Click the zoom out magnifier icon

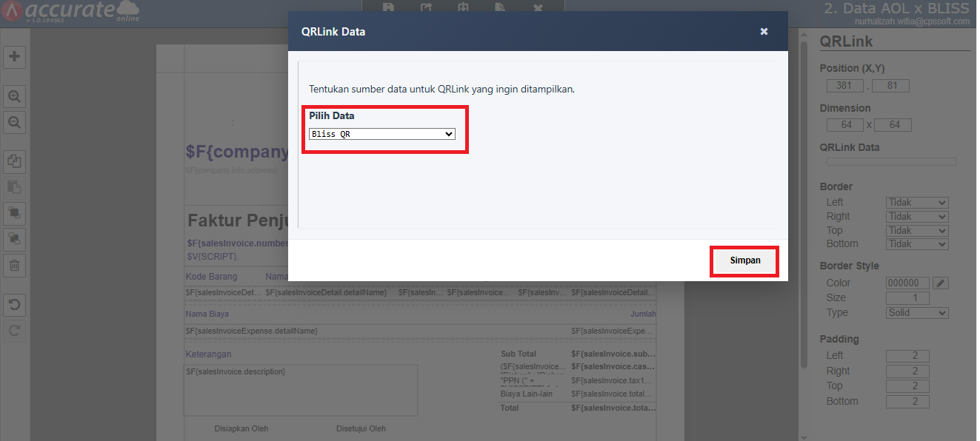(x=14, y=122)
